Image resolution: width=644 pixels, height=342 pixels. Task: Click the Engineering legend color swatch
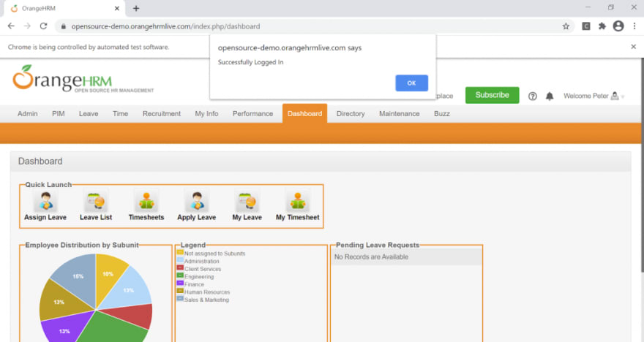point(180,275)
